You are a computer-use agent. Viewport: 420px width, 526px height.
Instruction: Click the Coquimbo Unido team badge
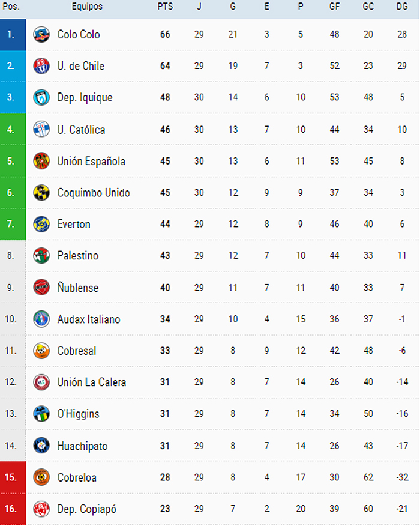coord(41,193)
